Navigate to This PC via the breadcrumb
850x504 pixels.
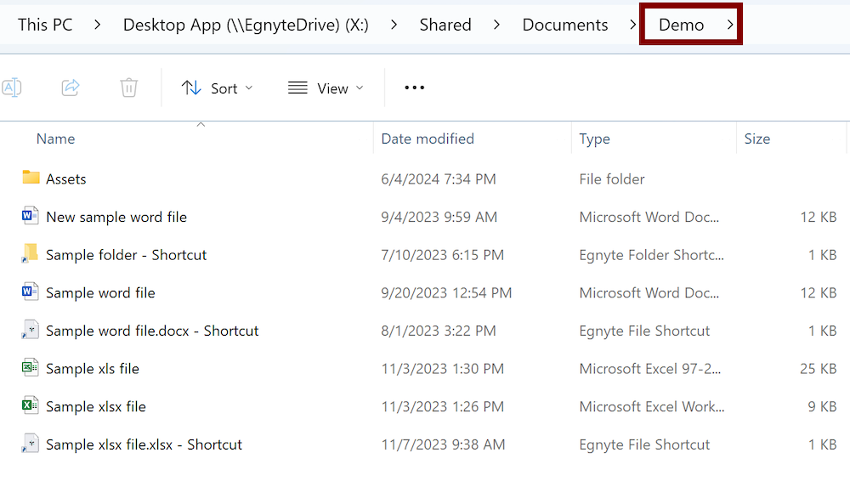tap(45, 25)
